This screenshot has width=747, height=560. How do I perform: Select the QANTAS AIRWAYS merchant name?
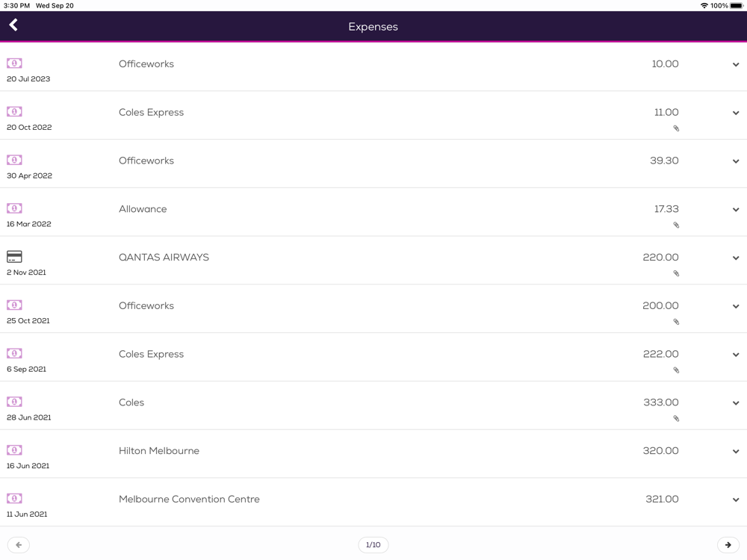pos(164,257)
